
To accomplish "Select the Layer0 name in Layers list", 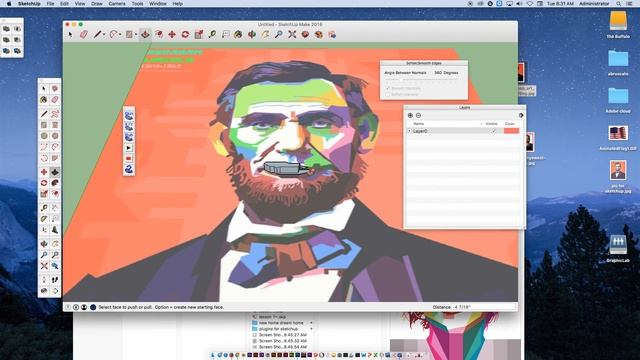I will [420, 131].
